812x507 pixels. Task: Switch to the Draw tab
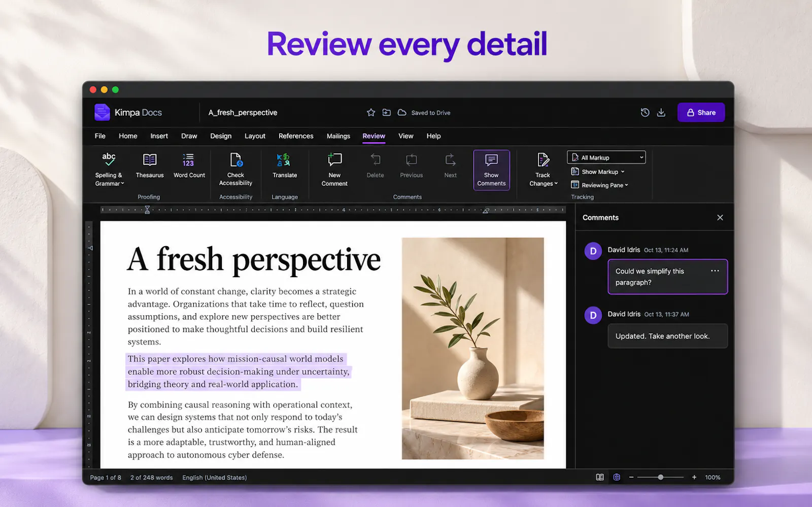pyautogui.click(x=189, y=136)
